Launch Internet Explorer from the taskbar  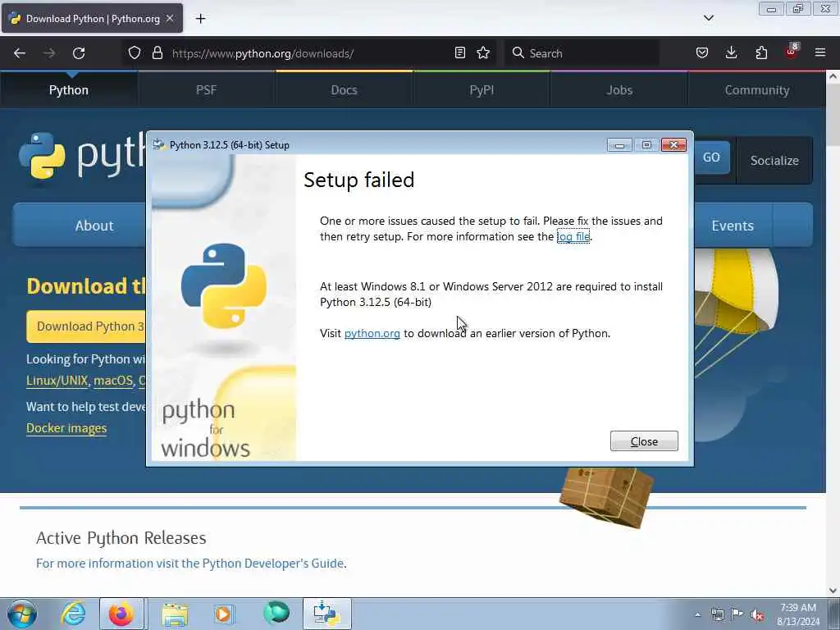73,614
